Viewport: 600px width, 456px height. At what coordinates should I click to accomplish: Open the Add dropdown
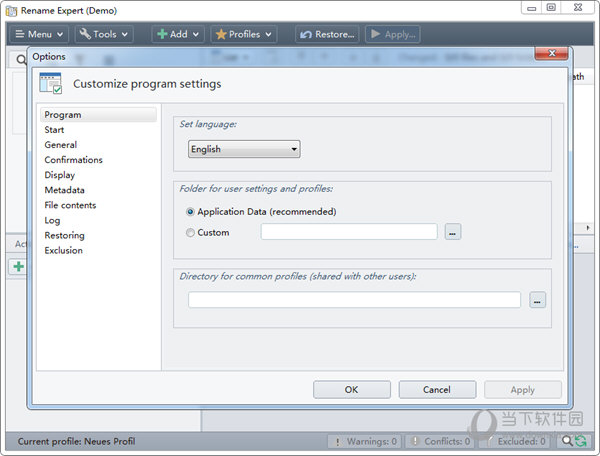tap(178, 34)
